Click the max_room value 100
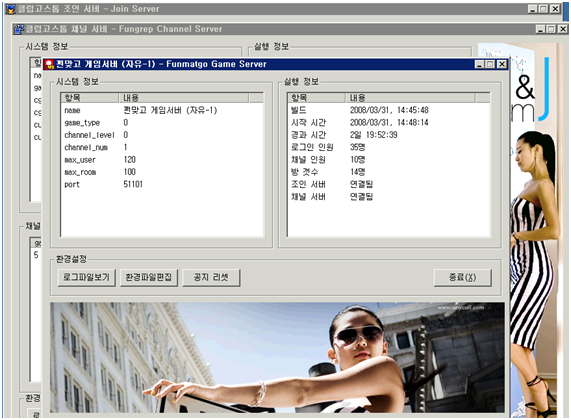The image size is (571, 420). [130, 172]
